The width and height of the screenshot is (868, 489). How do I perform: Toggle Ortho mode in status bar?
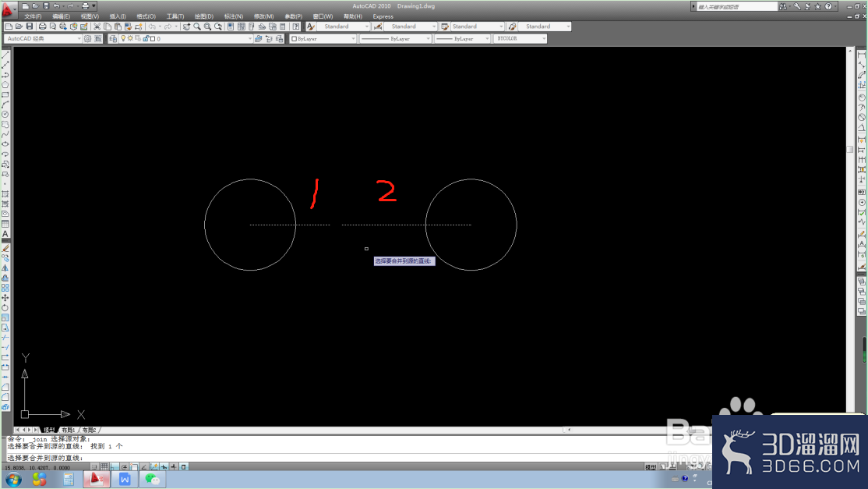pos(115,467)
